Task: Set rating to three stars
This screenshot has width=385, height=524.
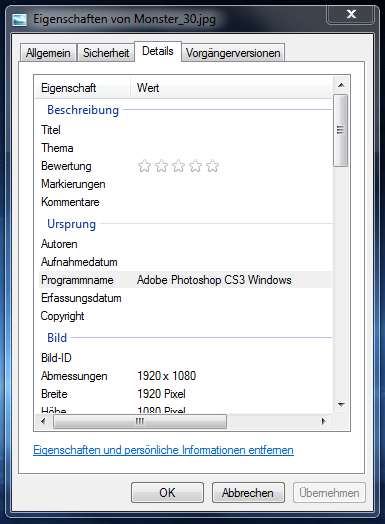Action: 178,166
